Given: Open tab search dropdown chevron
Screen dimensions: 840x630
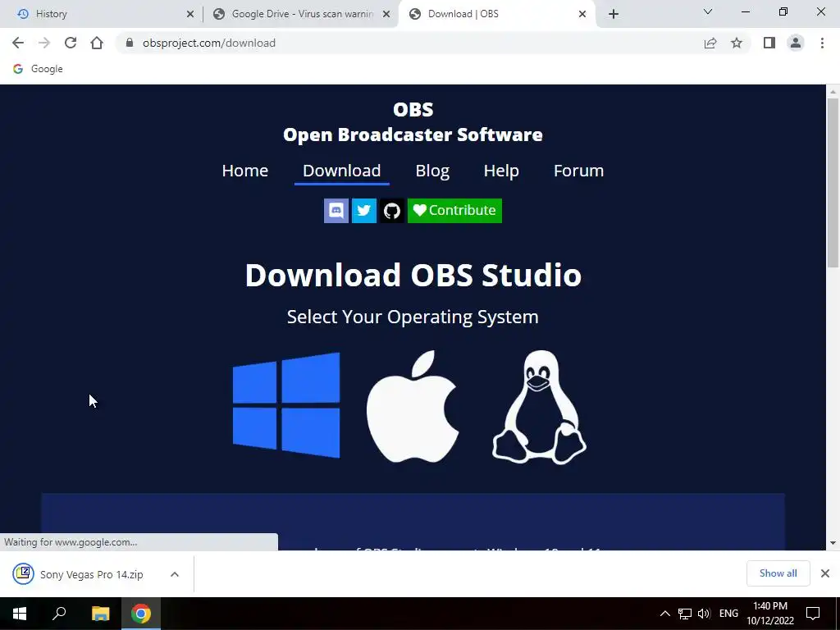Looking at the screenshot, I should [x=708, y=11].
